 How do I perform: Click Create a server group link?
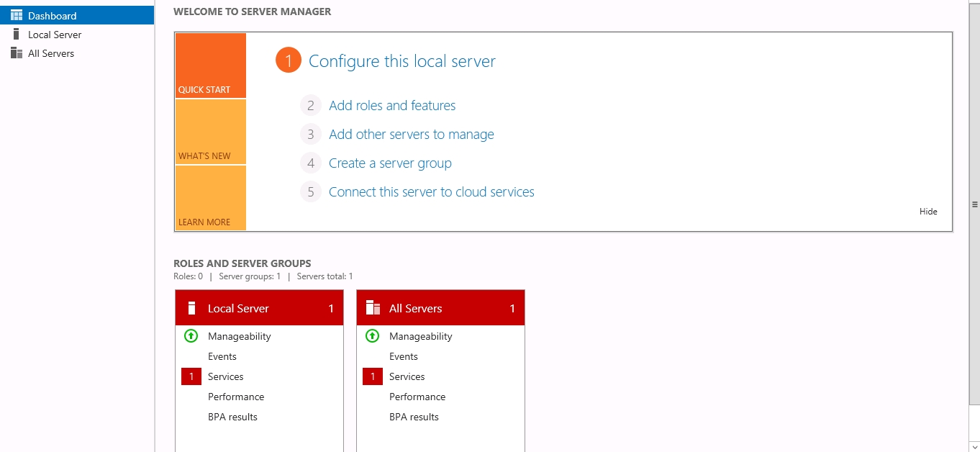tap(390, 163)
